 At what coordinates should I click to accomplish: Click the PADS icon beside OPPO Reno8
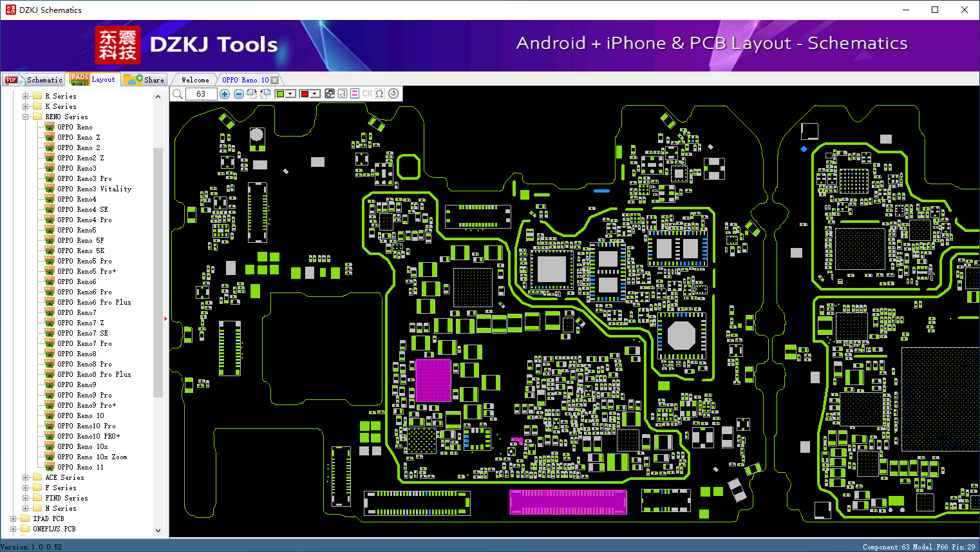coord(50,354)
